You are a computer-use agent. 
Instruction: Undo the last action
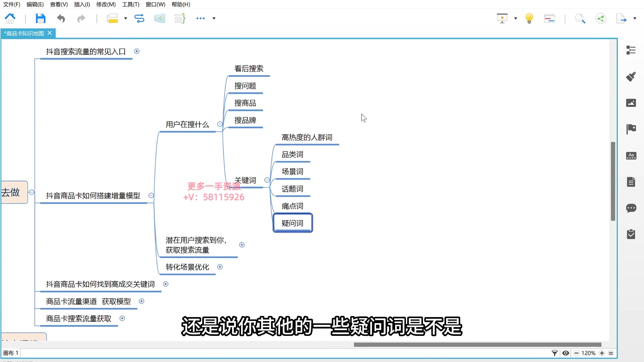[x=61, y=18]
